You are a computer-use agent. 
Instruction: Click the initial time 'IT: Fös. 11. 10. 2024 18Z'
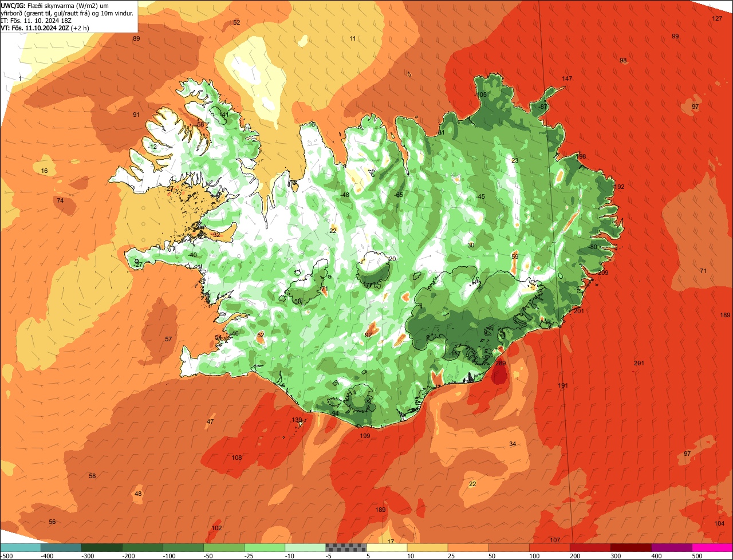(x=36, y=20)
